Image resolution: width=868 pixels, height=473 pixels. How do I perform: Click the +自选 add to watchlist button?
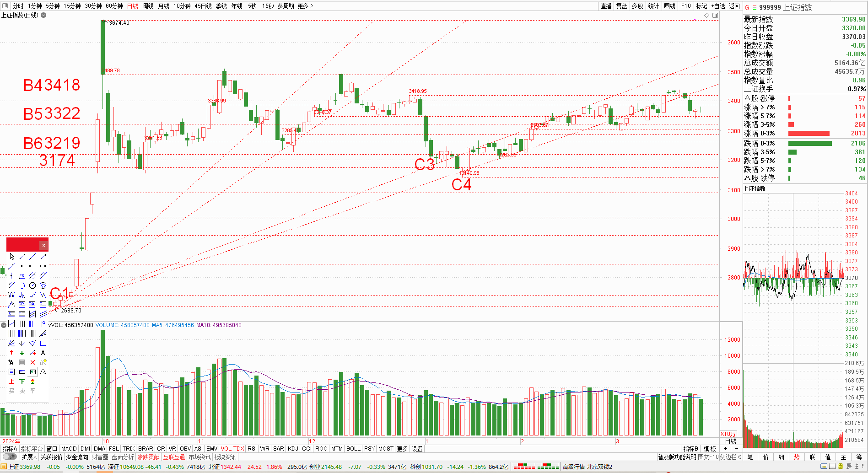(x=718, y=6)
